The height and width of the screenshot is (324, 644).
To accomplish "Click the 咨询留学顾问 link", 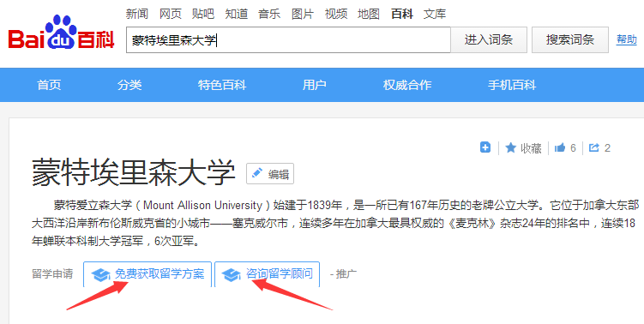I will point(280,273).
